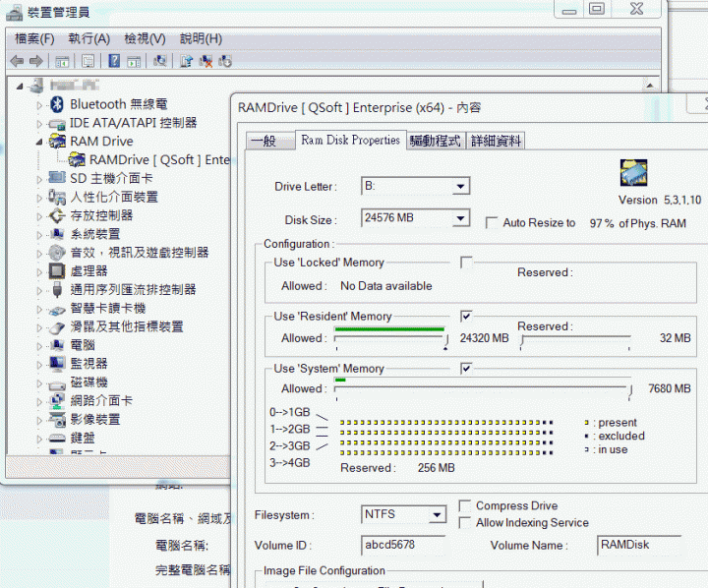708x588 pixels.
Task: Enable Auto Resize to checkbox
Action: tap(492, 222)
